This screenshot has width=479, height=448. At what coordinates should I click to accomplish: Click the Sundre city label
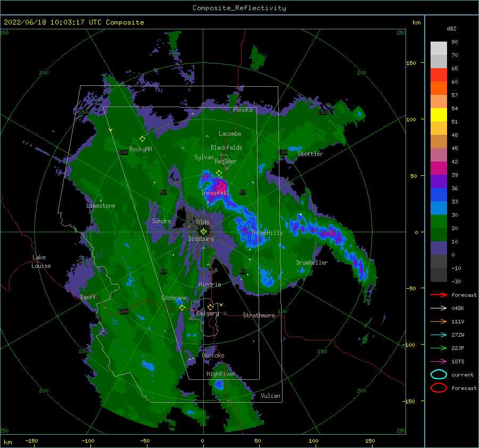[x=161, y=221]
